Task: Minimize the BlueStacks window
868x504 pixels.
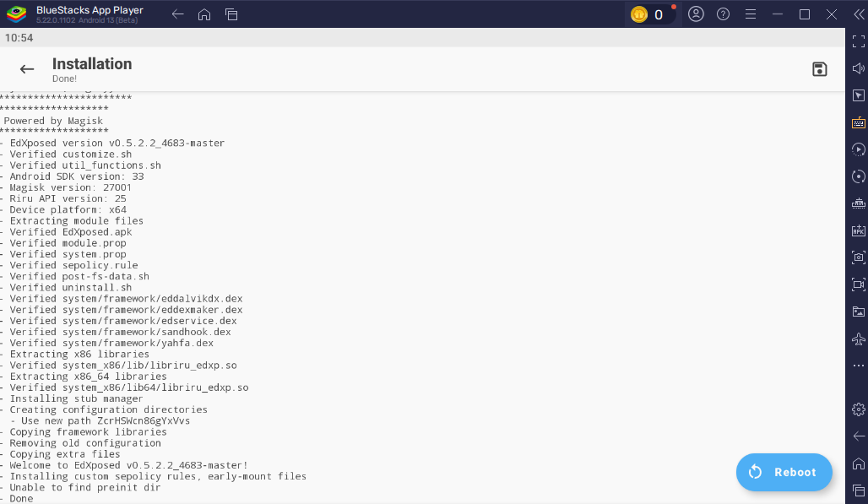Action: 777,14
